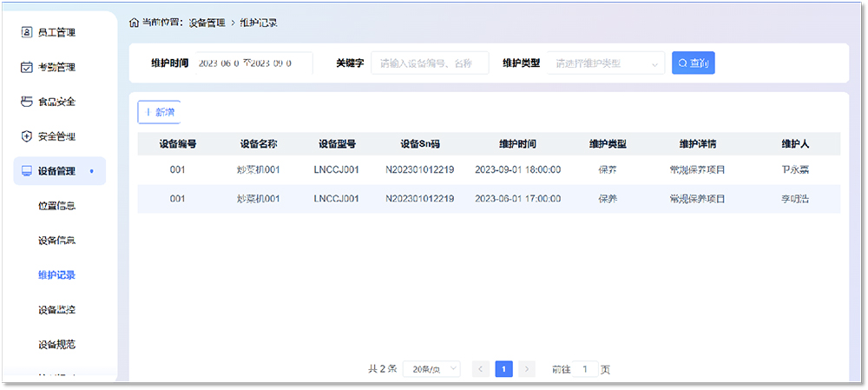Click the home icon in breadcrumb
The height and width of the screenshot is (390, 868).
pyautogui.click(x=134, y=23)
